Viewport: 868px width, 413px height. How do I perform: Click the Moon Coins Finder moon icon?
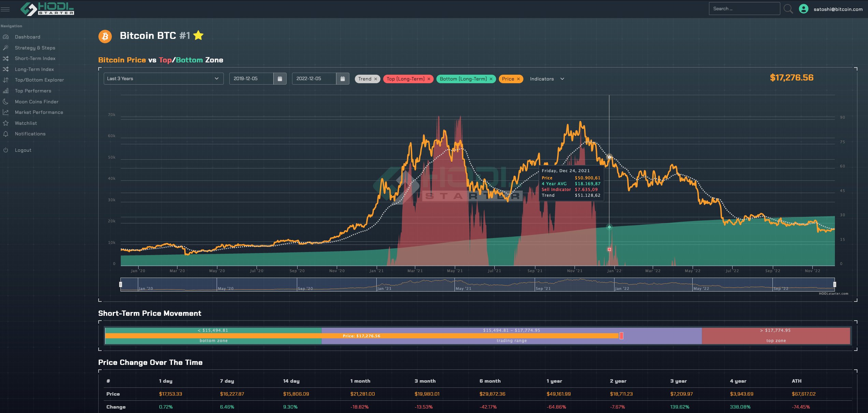[x=6, y=102]
